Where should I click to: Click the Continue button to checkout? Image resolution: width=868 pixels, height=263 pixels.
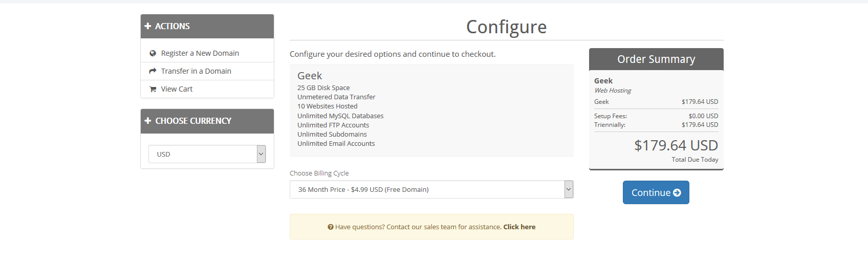tap(656, 192)
